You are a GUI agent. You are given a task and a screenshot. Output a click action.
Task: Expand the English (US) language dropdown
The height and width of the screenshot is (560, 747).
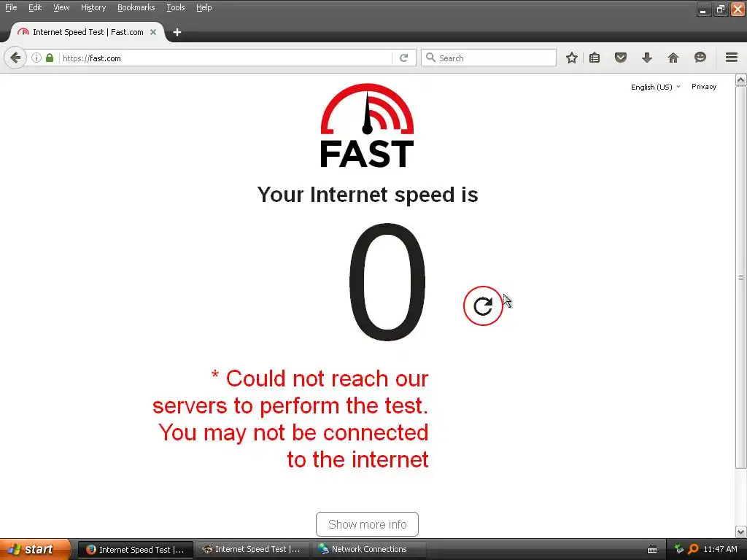coord(656,87)
